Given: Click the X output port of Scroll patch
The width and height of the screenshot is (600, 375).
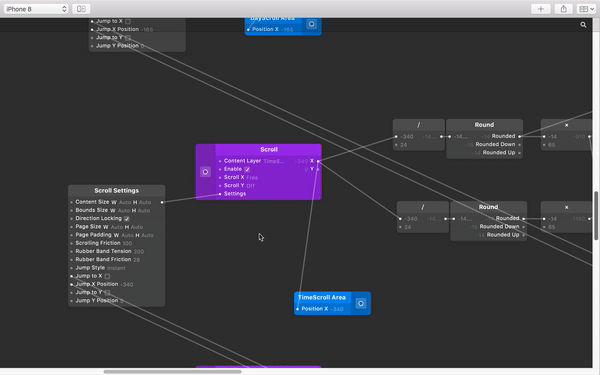Looking at the screenshot, I should pos(318,161).
